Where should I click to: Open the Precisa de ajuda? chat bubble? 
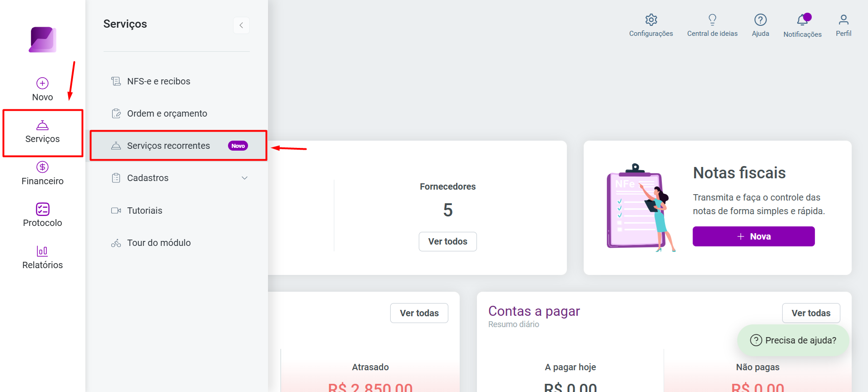(793, 340)
